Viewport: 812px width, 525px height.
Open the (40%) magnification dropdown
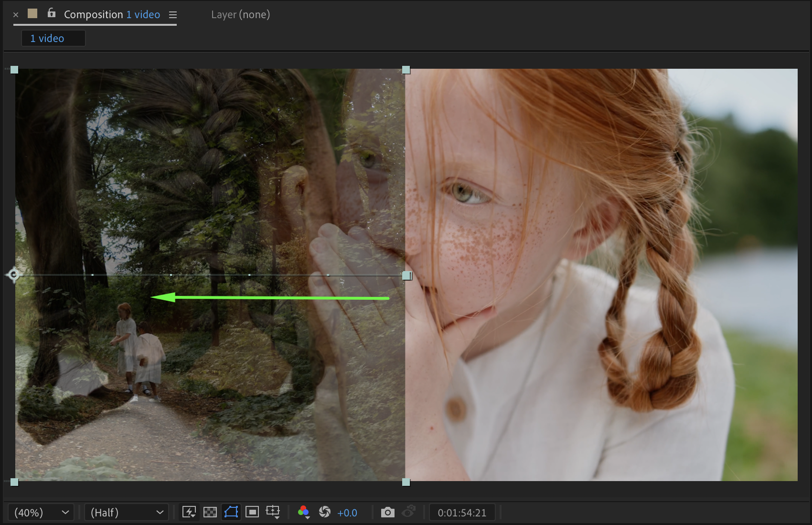click(x=41, y=513)
